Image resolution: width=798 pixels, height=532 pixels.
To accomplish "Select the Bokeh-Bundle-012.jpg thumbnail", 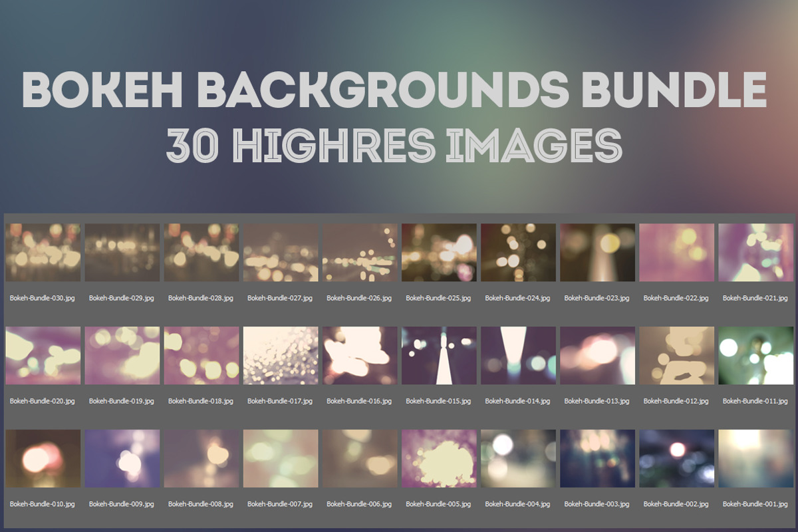I will point(676,356).
